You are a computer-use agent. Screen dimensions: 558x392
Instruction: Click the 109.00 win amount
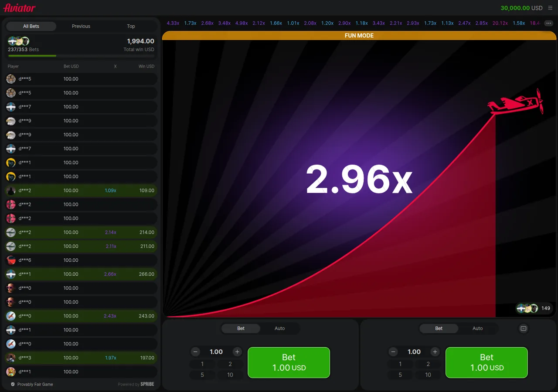point(146,190)
